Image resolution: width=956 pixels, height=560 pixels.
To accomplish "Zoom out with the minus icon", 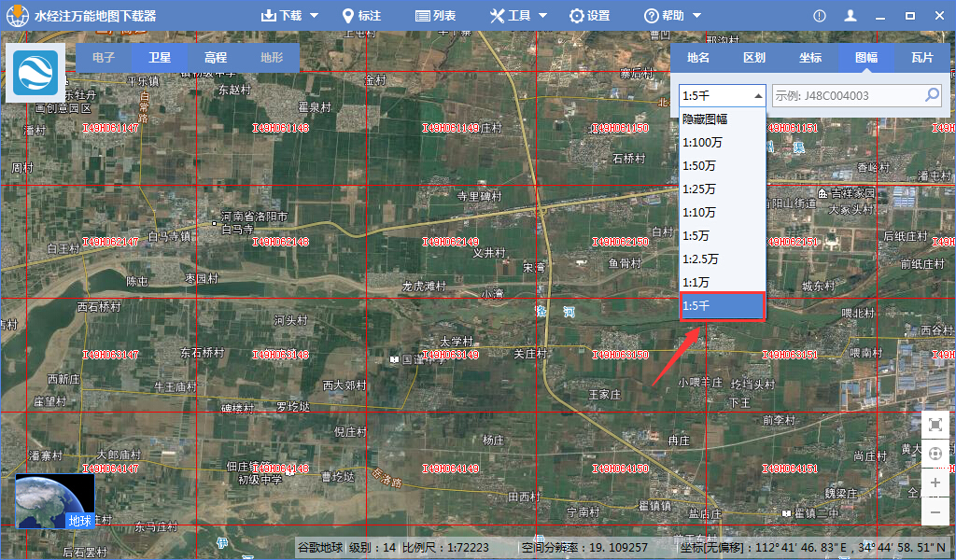I will tap(935, 512).
